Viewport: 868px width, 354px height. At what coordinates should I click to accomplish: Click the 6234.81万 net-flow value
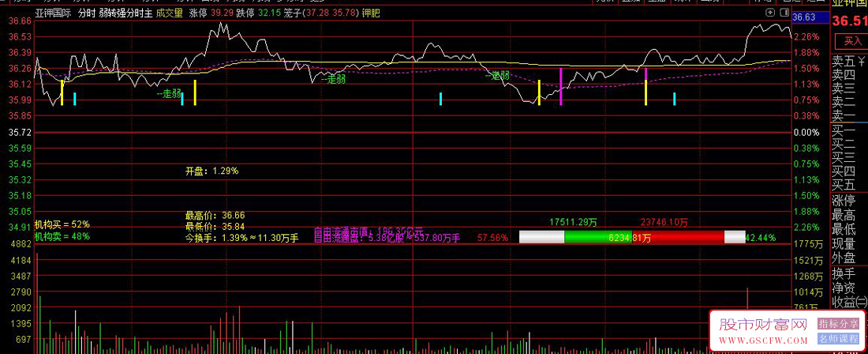point(630,238)
